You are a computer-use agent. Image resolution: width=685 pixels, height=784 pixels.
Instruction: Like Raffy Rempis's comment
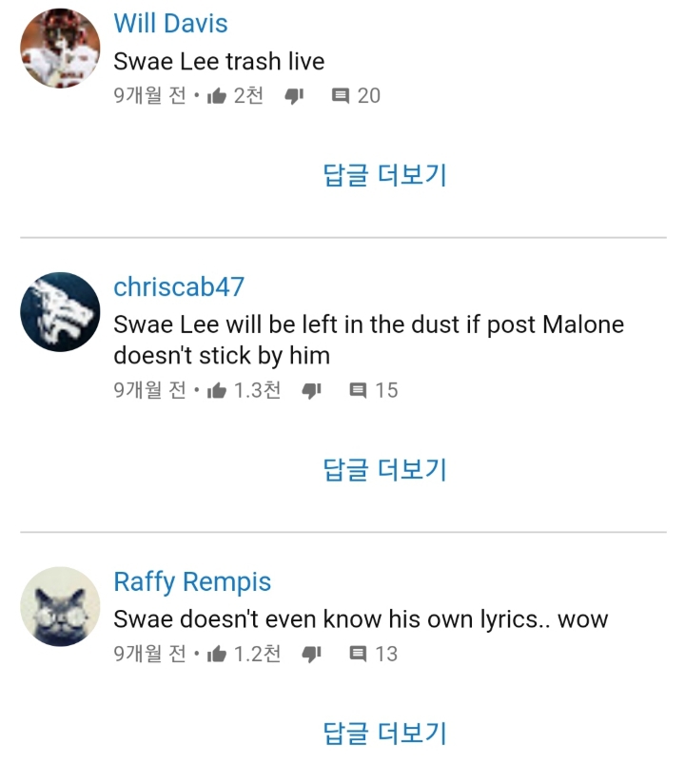point(216,654)
